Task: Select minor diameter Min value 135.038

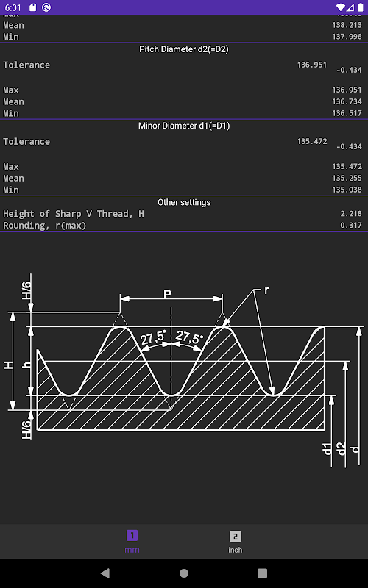Action: pyautogui.click(x=347, y=190)
